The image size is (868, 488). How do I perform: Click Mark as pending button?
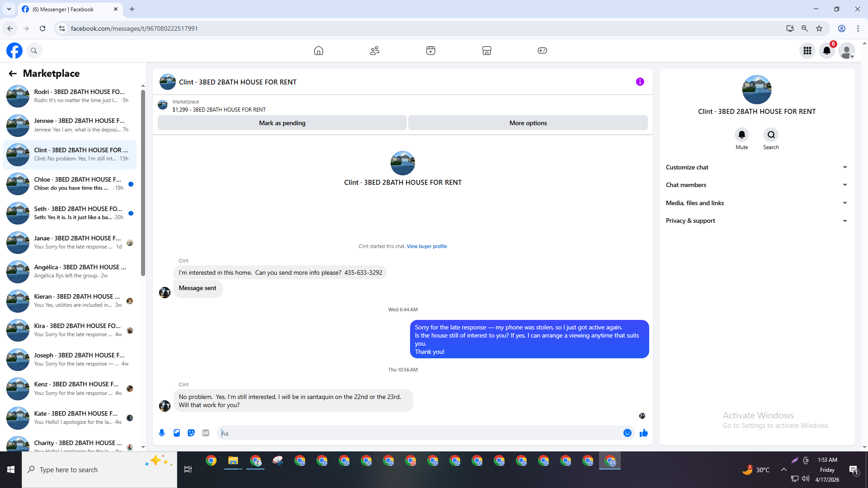[282, 123]
